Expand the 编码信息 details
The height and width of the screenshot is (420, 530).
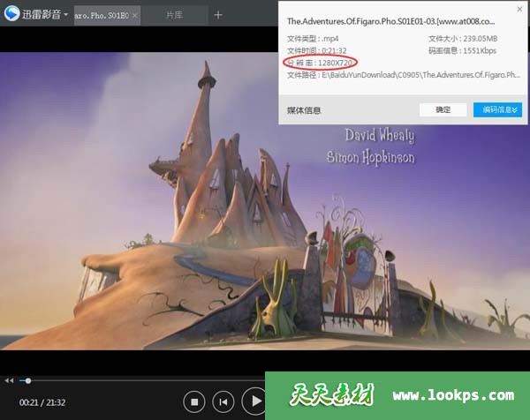497,109
